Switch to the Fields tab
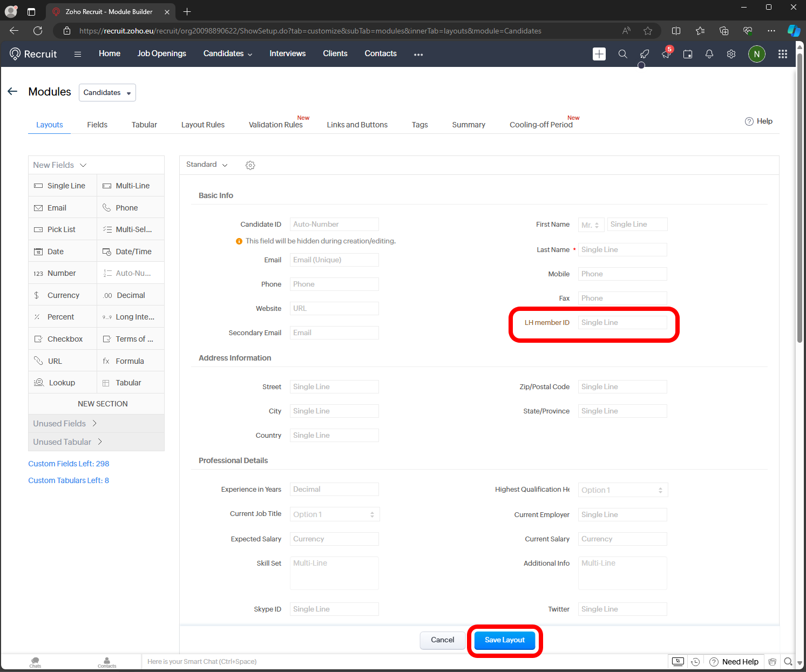Screen dimensions: 806x672 coord(97,125)
